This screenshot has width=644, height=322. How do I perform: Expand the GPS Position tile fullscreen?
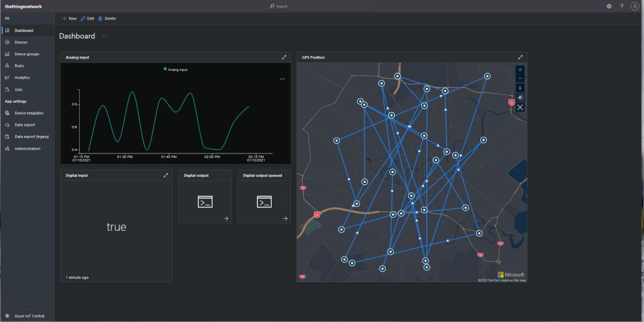click(520, 57)
